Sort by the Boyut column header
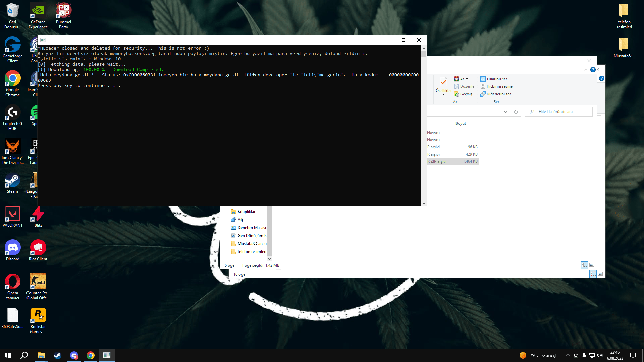This screenshot has height=362, width=644. pos(466,123)
